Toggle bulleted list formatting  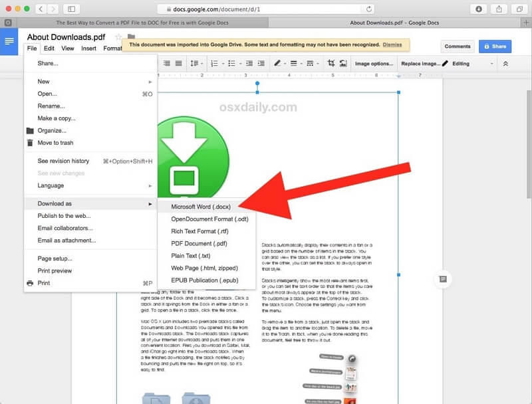pyautogui.click(x=231, y=64)
